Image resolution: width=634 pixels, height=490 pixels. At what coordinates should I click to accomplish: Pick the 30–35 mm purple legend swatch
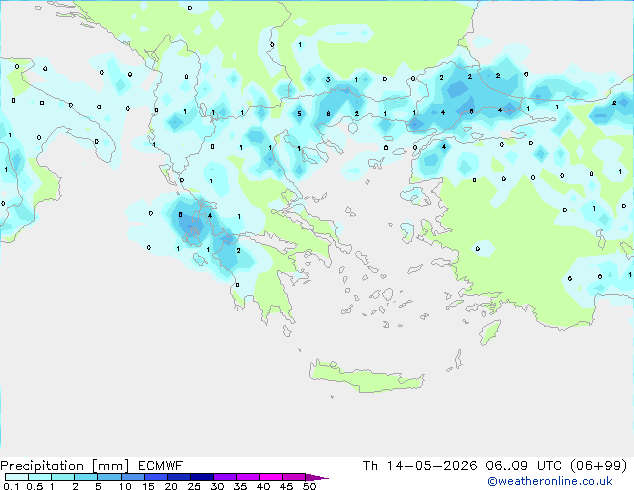(x=225, y=477)
